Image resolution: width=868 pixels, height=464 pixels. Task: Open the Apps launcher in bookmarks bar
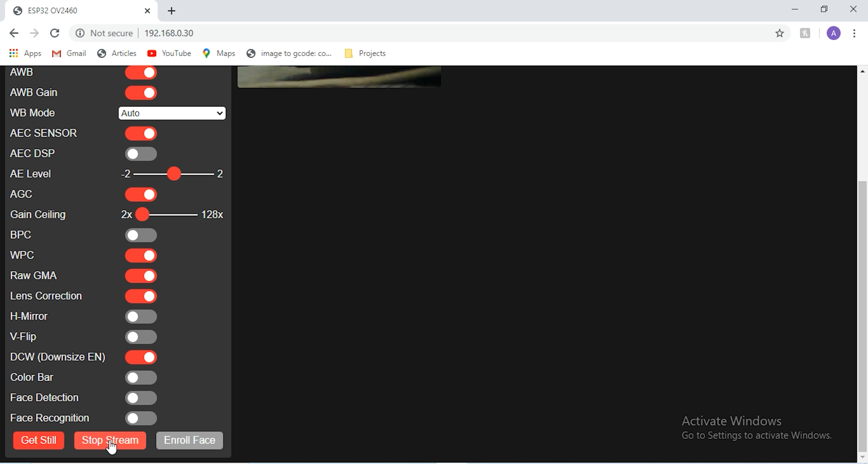25,53
